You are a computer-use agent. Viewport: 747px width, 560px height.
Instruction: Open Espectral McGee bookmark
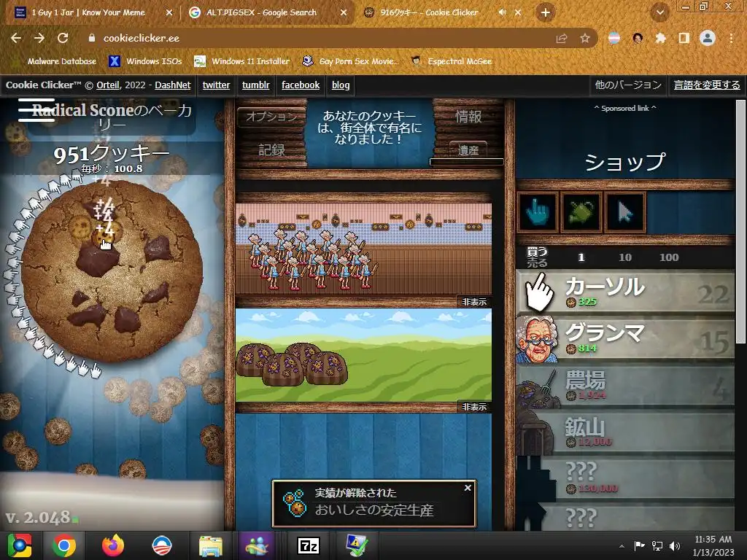coord(452,61)
